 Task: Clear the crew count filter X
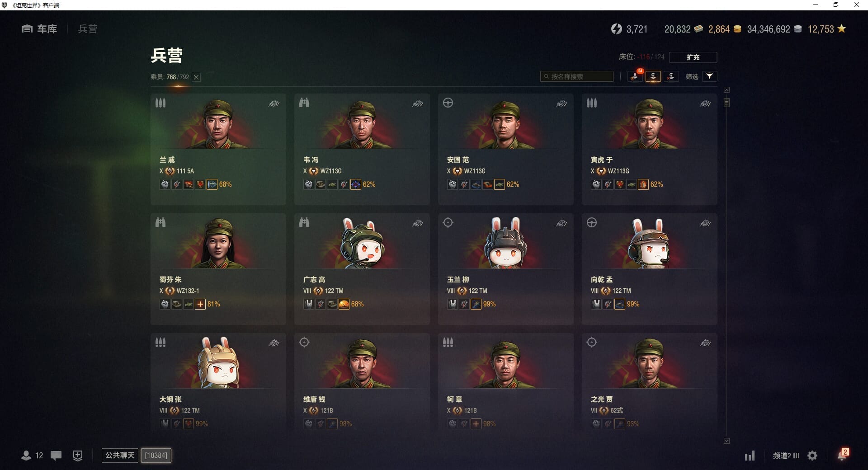196,77
